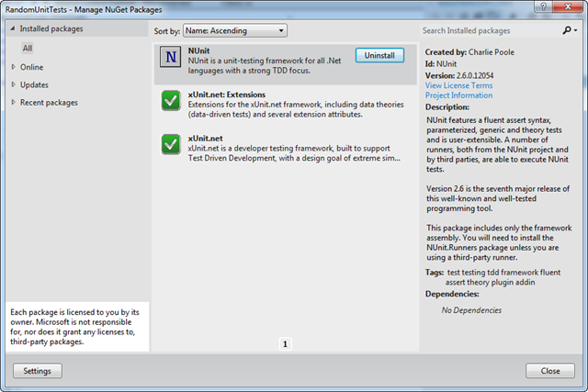Click the No Dependencies text
The height and width of the screenshot is (392, 588).
(x=471, y=310)
